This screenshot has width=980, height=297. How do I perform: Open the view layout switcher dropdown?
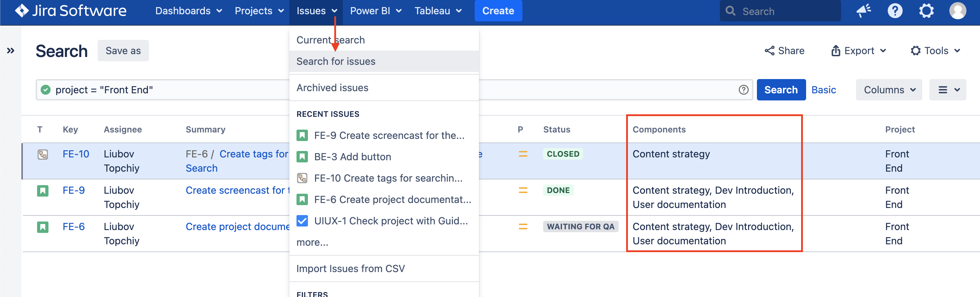click(947, 90)
